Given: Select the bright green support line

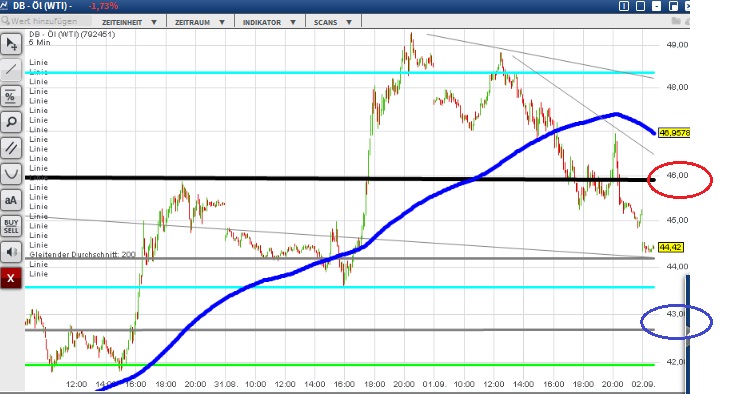Looking at the screenshot, I should 340,365.
